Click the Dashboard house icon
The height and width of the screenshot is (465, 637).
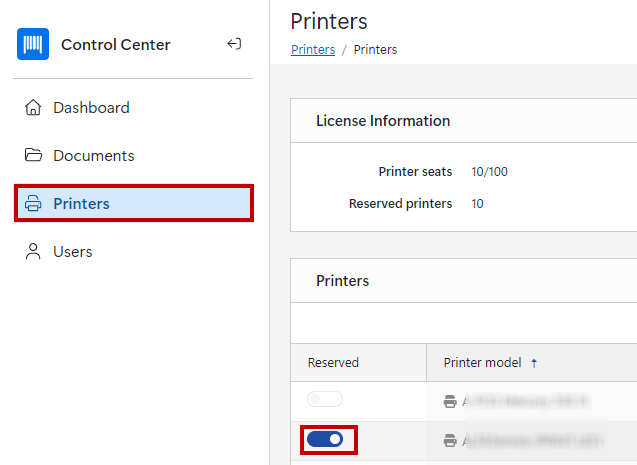(33, 108)
